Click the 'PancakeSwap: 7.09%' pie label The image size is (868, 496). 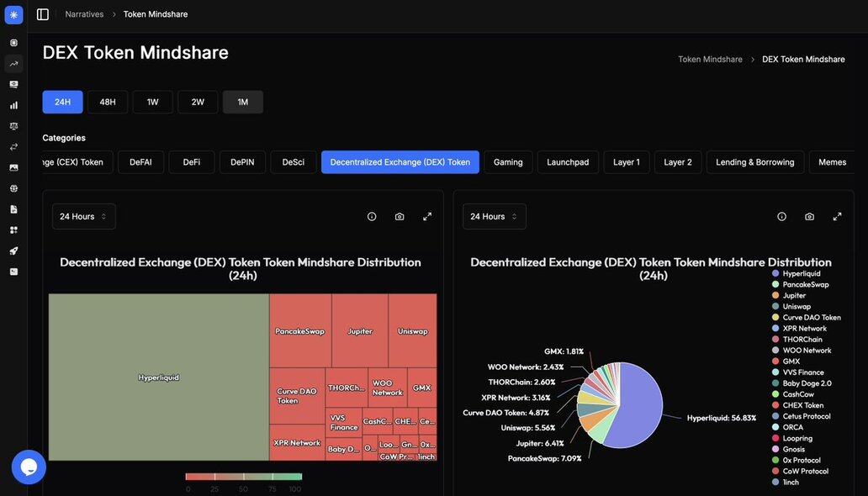[545, 458]
